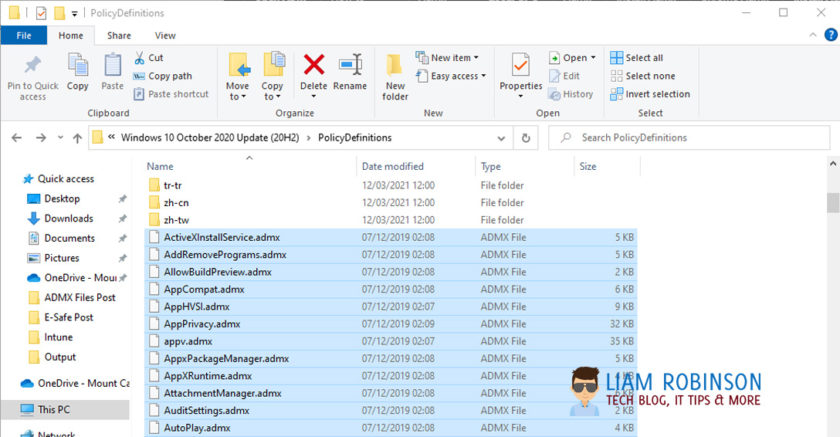
Task: Open the Copy to dropdown
Action: (x=272, y=77)
